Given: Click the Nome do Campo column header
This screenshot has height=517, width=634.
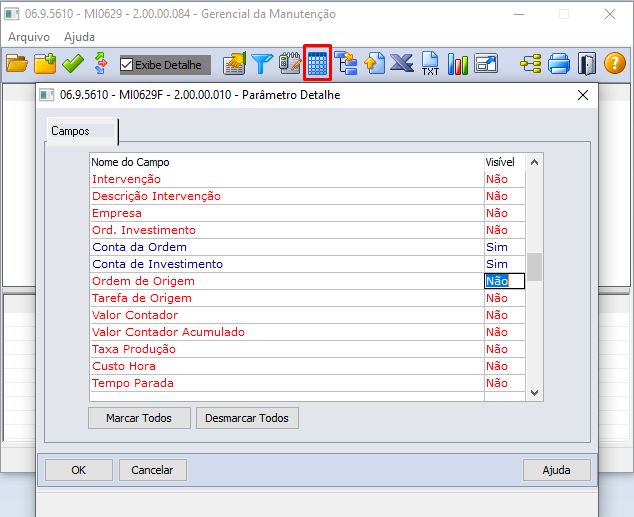Looking at the screenshot, I should pos(287,162).
